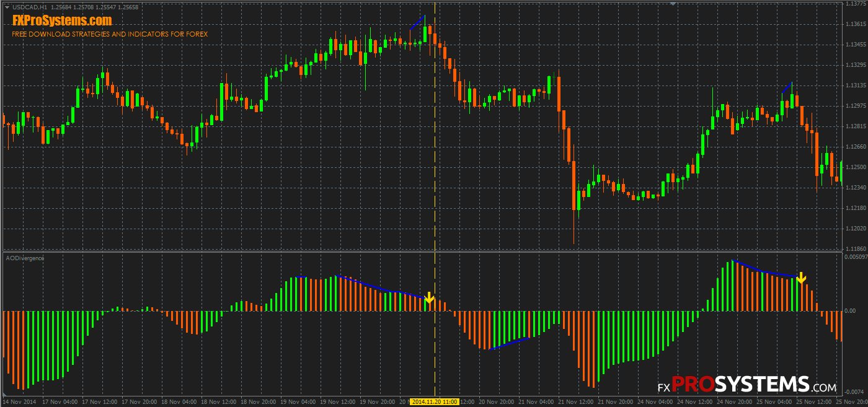Click the yellow sell arrow on the right AO peak
This screenshot has height=407, width=868.
tap(801, 279)
